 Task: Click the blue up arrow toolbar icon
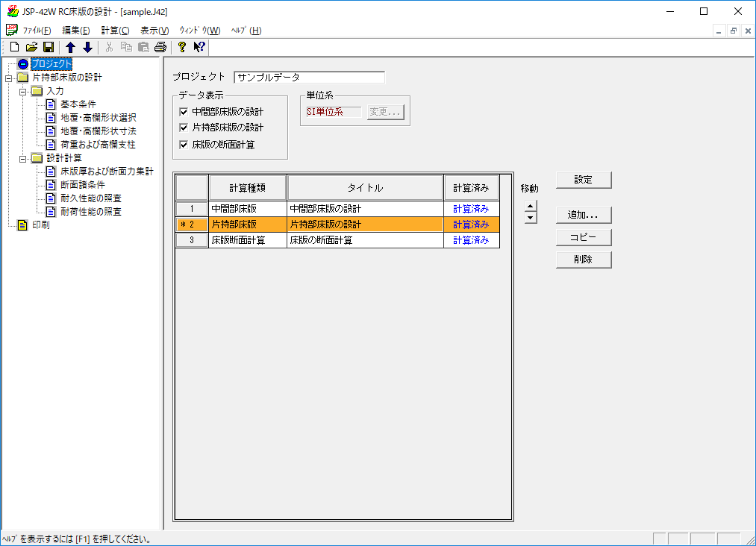(x=71, y=48)
